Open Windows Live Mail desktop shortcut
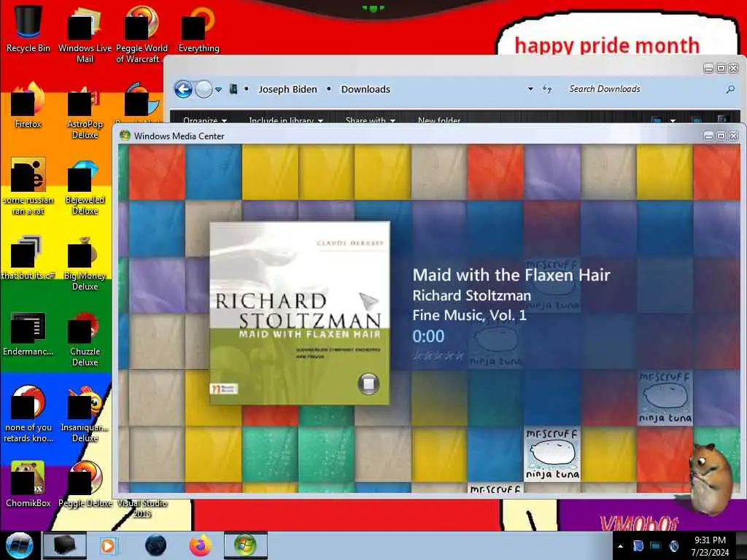747x560 pixels. pos(85,34)
